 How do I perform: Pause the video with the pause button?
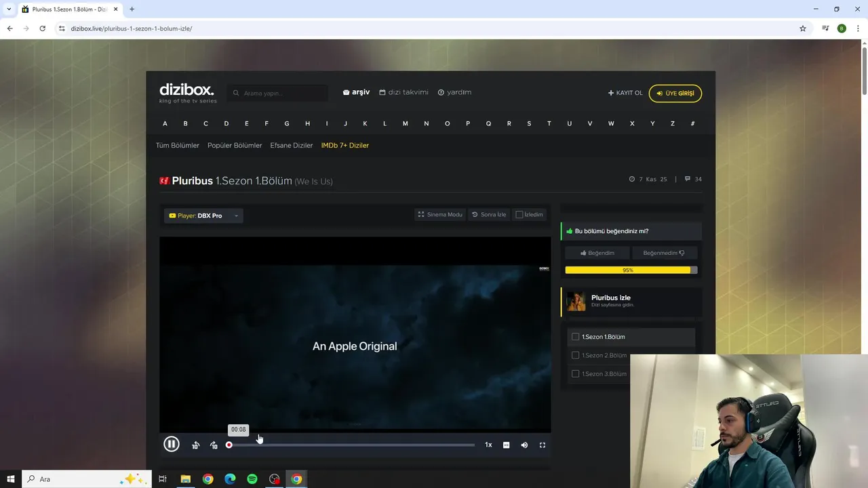click(172, 444)
